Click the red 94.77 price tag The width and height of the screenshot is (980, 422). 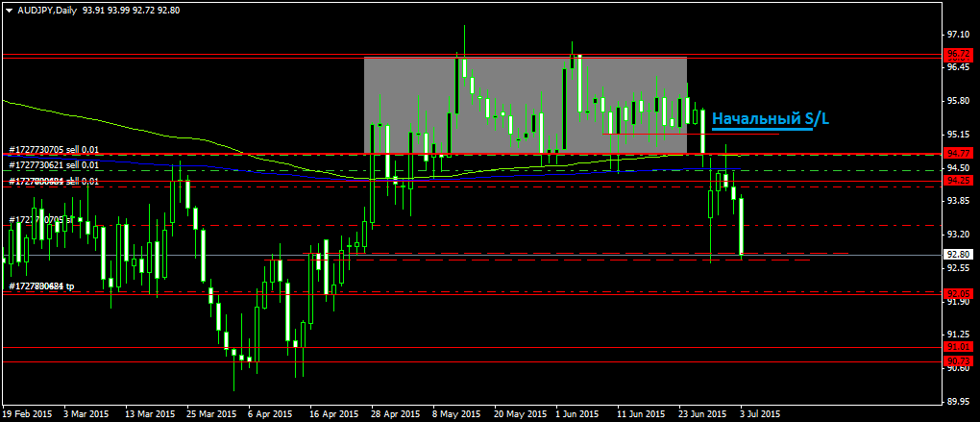[x=958, y=154]
